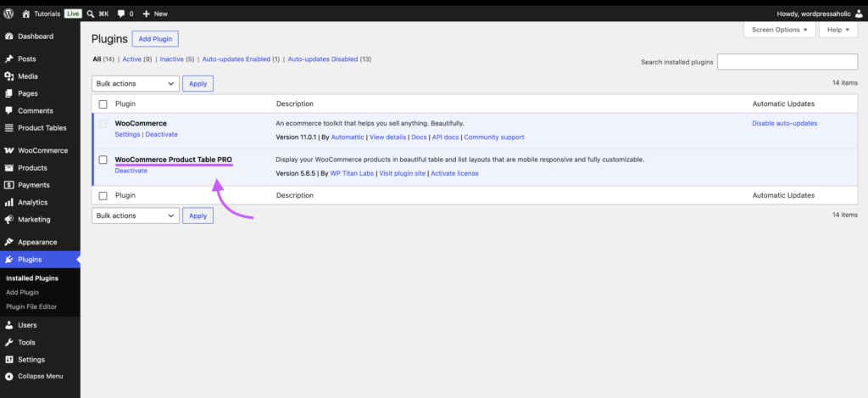This screenshot has height=398, width=868.
Task: Click the search magnifier icon in admin bar
Action: 90,14
